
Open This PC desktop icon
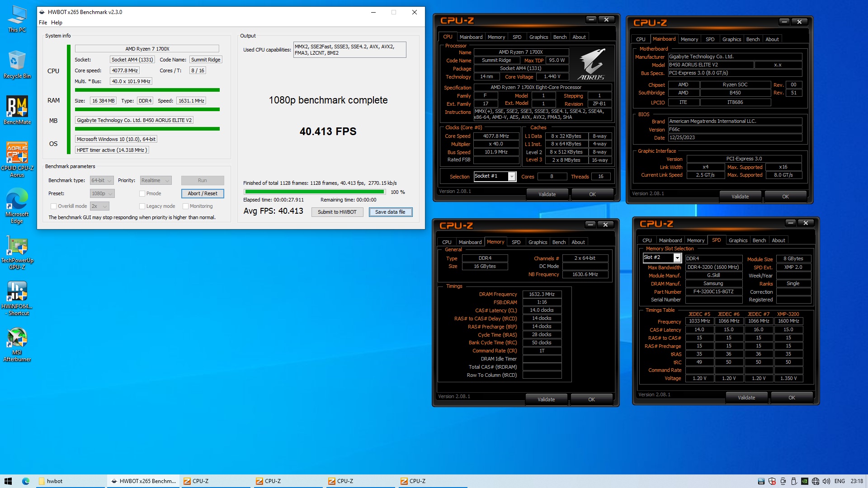[x=17, y=19]
